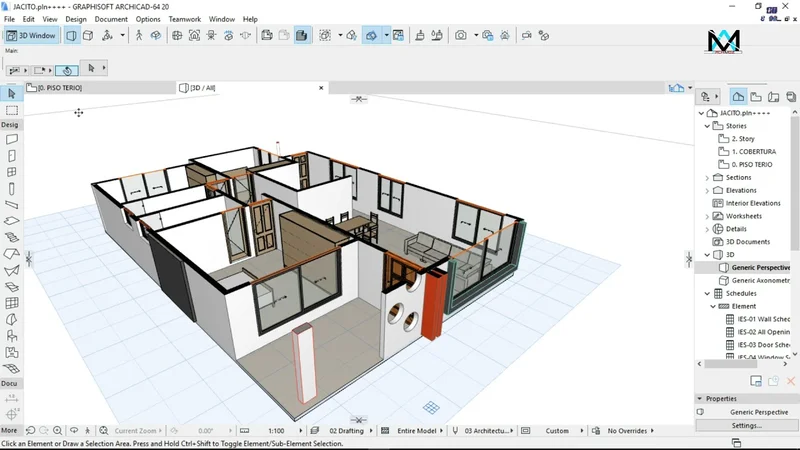The height and width of the screenshot is (450, 800).
Task: Collapse the Element schedules node
Action: tap(713, 306)
